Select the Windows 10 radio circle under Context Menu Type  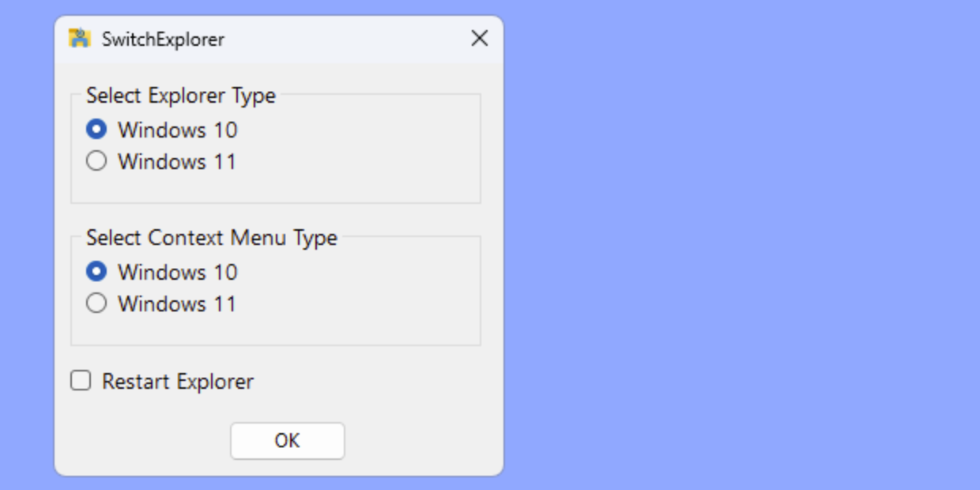(x=96, y=272)
